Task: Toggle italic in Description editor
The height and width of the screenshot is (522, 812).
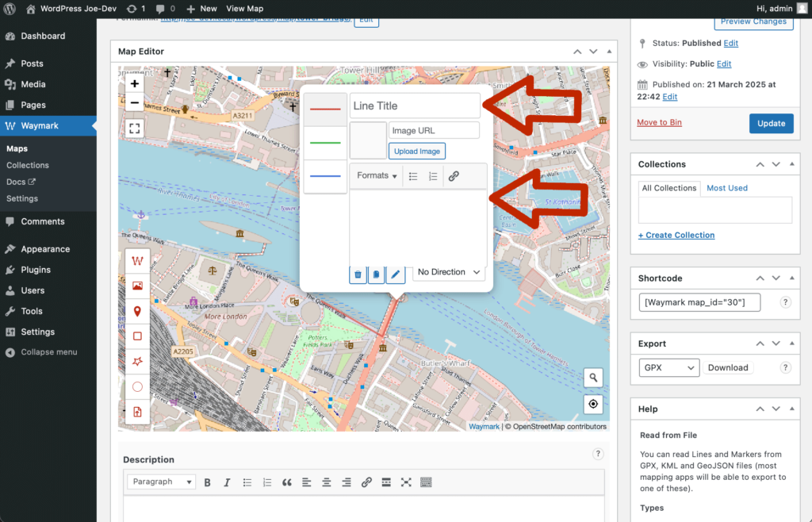Action: pos(227,482)
